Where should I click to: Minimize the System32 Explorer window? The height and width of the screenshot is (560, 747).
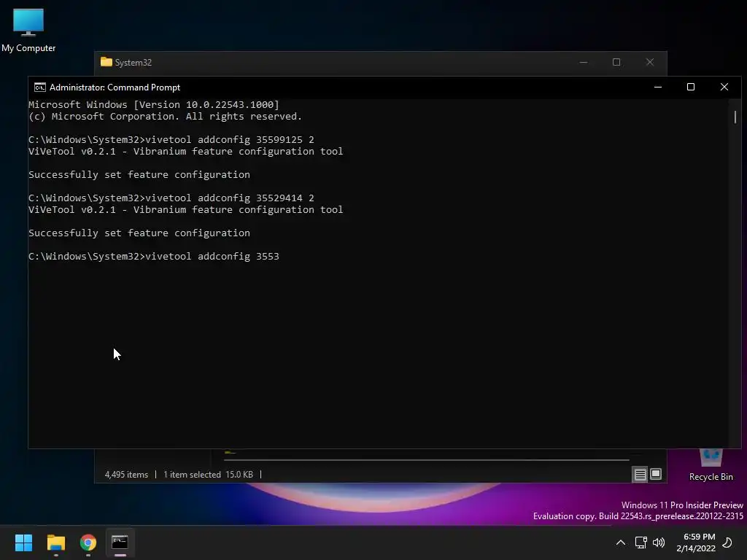pyautogui.click(x=584, y=63)
